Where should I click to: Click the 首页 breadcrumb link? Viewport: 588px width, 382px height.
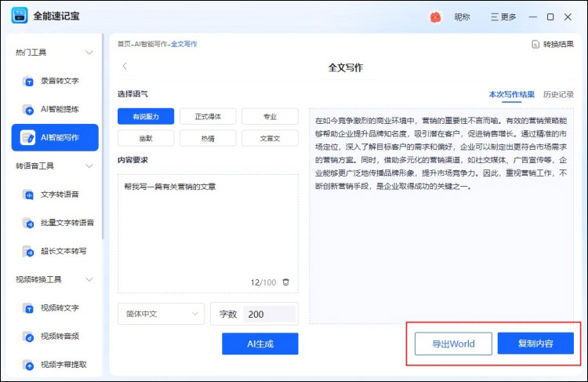(124, 44)
